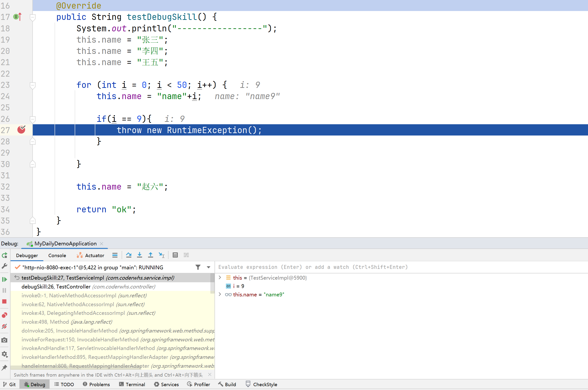This screenshot has height=390, width=588.
Task: Click implements-method gutter icon on line 17
Action: click(17, 17)
